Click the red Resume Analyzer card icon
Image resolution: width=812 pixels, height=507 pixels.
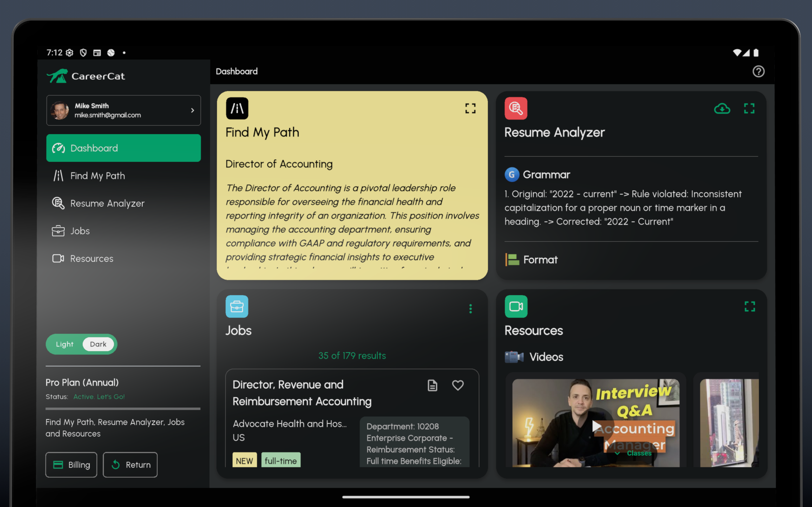[516, 108]
